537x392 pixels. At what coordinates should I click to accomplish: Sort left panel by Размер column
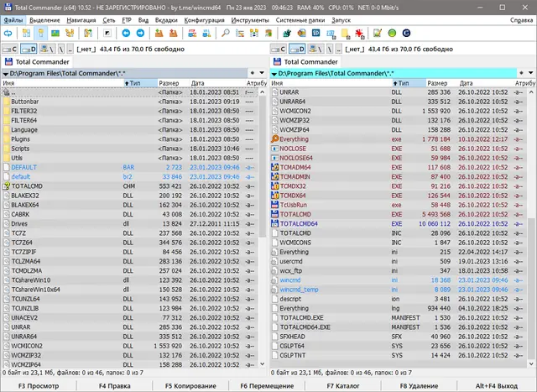(173, 83)
